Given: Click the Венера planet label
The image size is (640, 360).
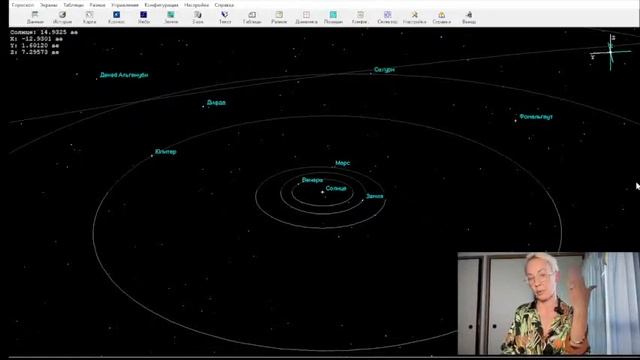Looking at the screenshot, I should point(312,180).
